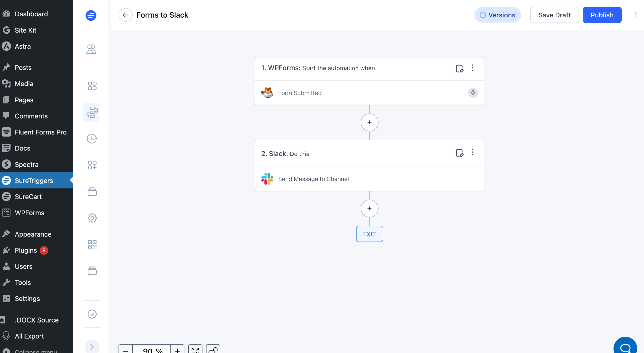Expand the three-dot menu on Slack step
Image resolution: width=644 pixels, height=353 pixels.
click(x=473, y=152)
